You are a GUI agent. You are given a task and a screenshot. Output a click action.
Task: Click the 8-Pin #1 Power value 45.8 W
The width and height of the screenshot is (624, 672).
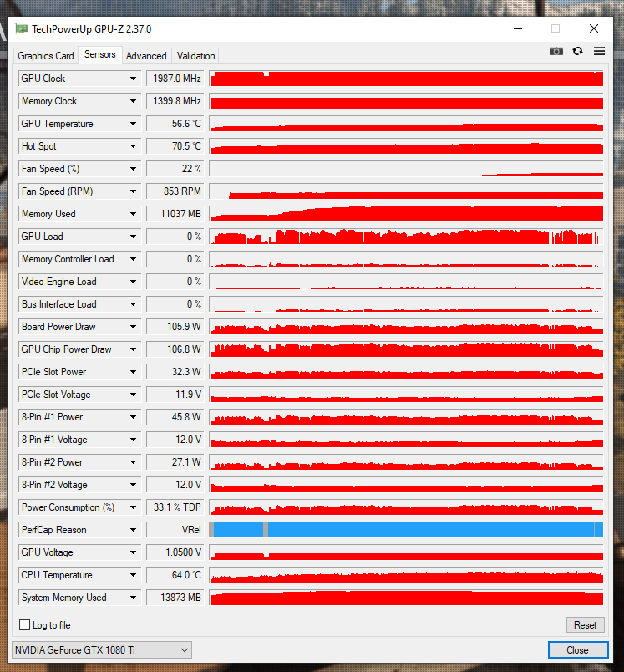pyautogui.click(x=175, y=417)
